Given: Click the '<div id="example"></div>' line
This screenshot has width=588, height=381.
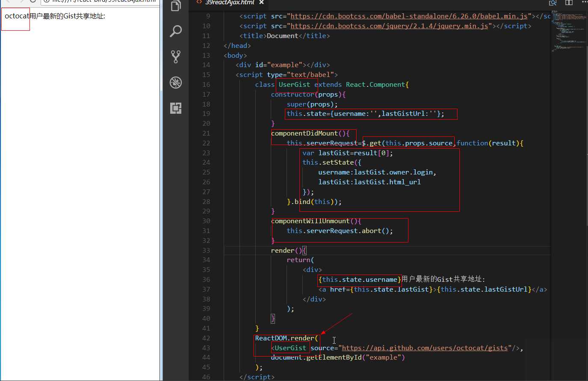Looking at the screenshot, I should [x=283, y=65].
